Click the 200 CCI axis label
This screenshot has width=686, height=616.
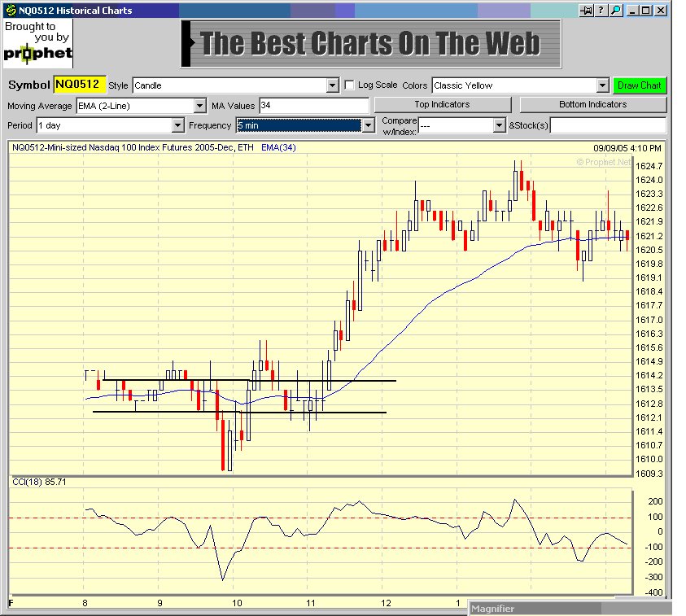point(655,502)
